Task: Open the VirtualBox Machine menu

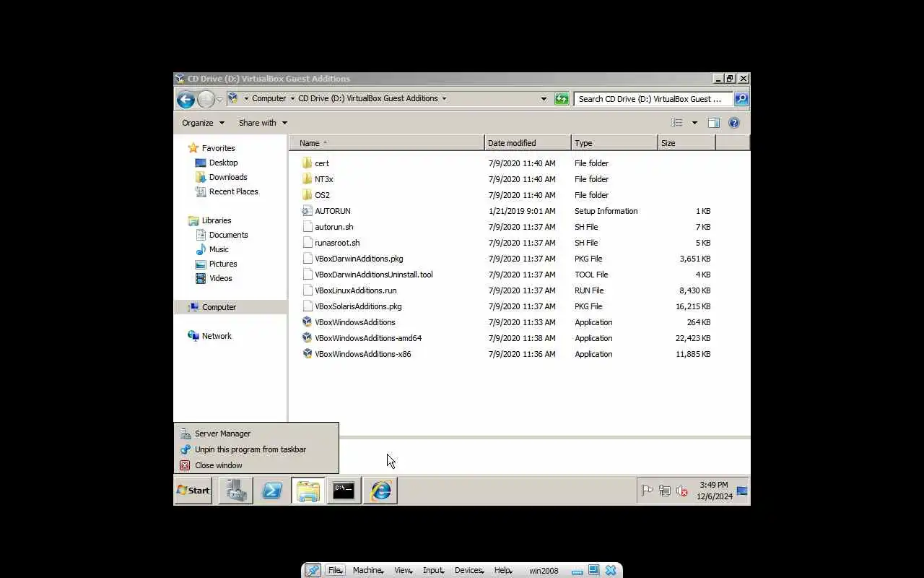Action: [x=367, y=570]
